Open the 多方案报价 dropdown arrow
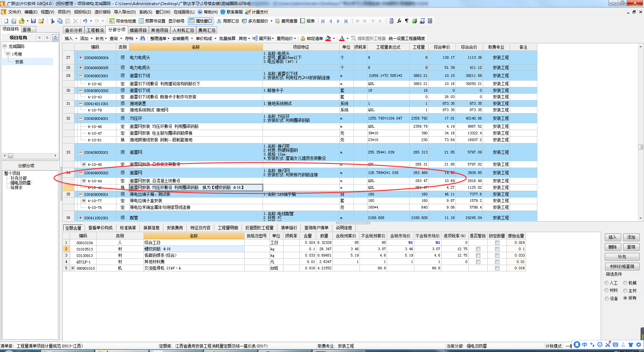 (271, 21)
